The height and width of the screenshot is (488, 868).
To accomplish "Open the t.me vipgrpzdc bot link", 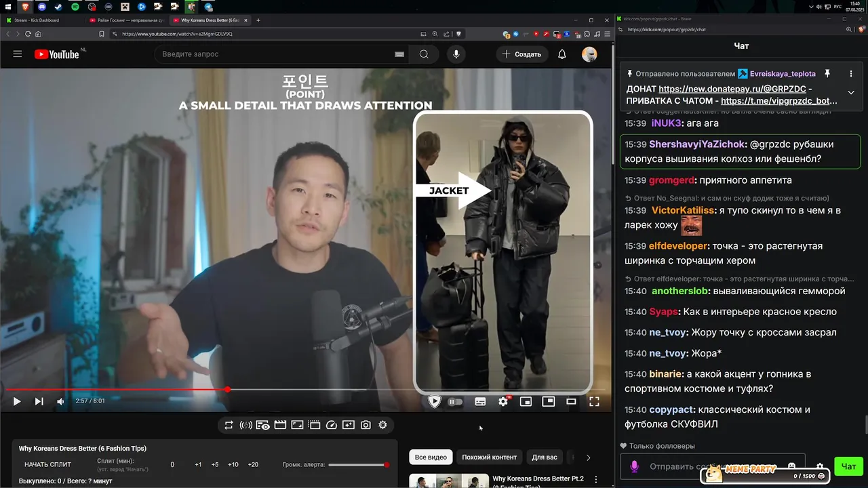I will point(779,101).
